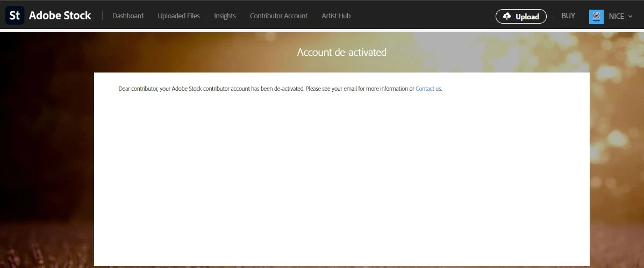
Task: Go to Uploaded Files
Action: [x=178, y=16]
